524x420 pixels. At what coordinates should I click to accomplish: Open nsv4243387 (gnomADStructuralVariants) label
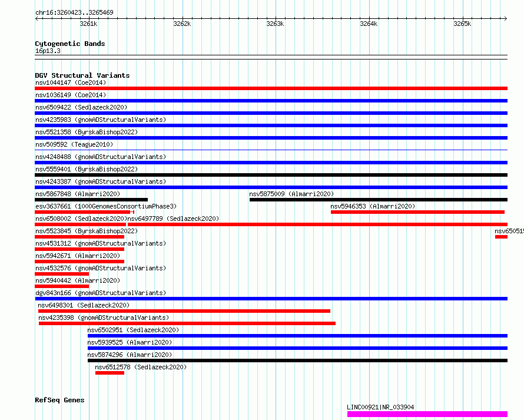tap(101, 181)
